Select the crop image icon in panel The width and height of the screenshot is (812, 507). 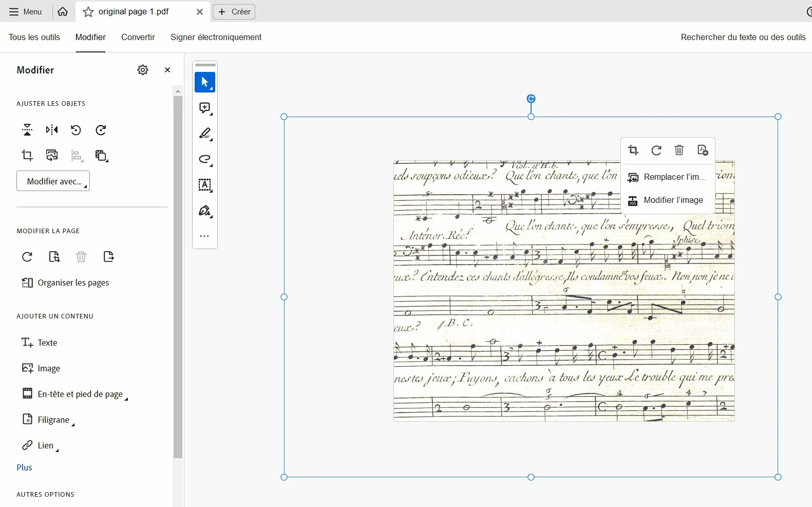pyautogui.click(x=27, y=155)
